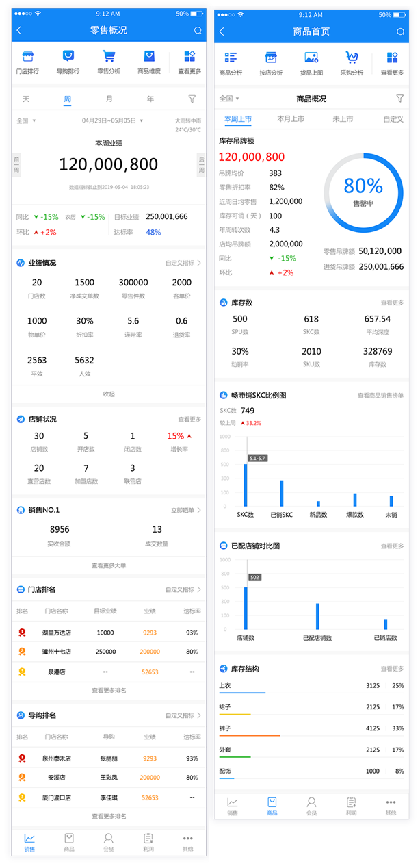Select 销售 in the 零售概况 bottom bar
420x868 pixels.
tap(29, 842)
